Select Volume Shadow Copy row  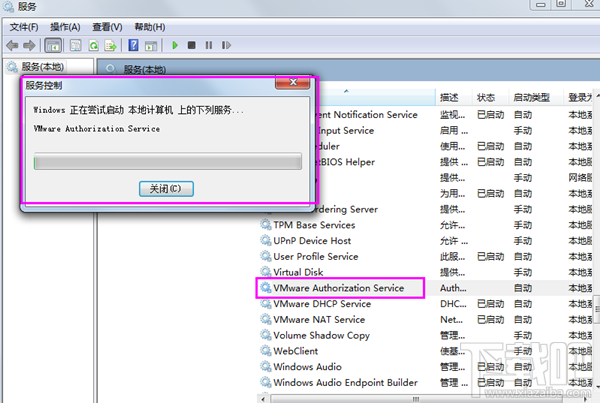point(426,335)
